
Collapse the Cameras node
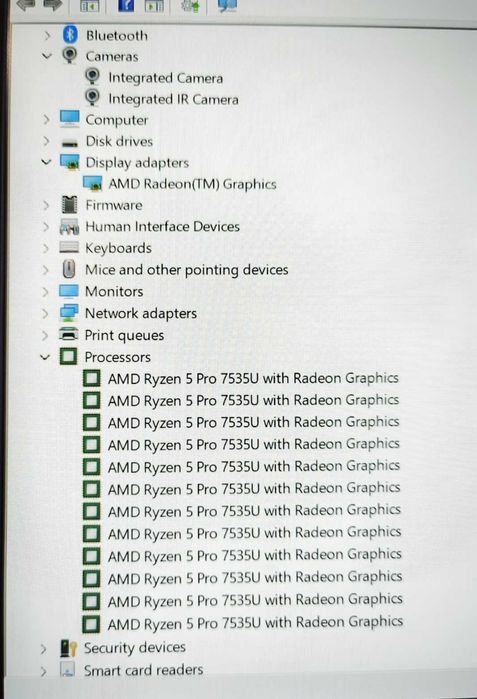point(47,56)
